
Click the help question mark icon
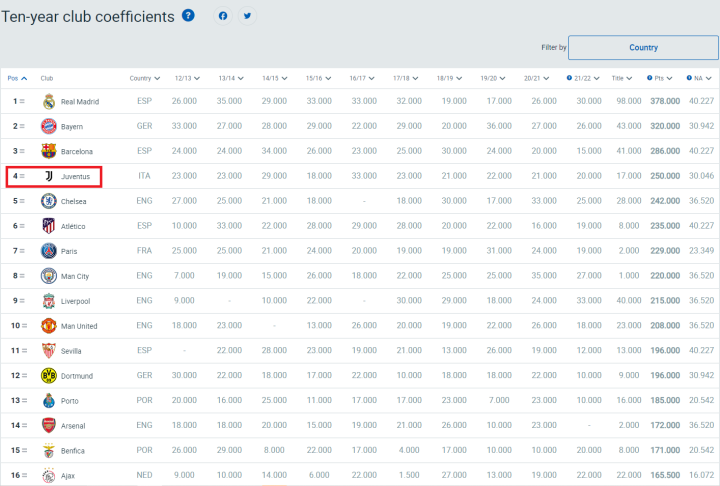pos(188,16)
